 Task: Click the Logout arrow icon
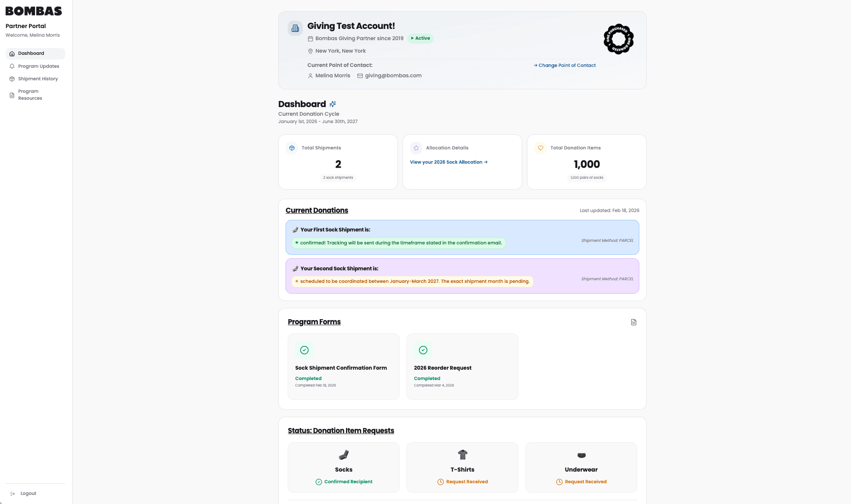point(13,494)
